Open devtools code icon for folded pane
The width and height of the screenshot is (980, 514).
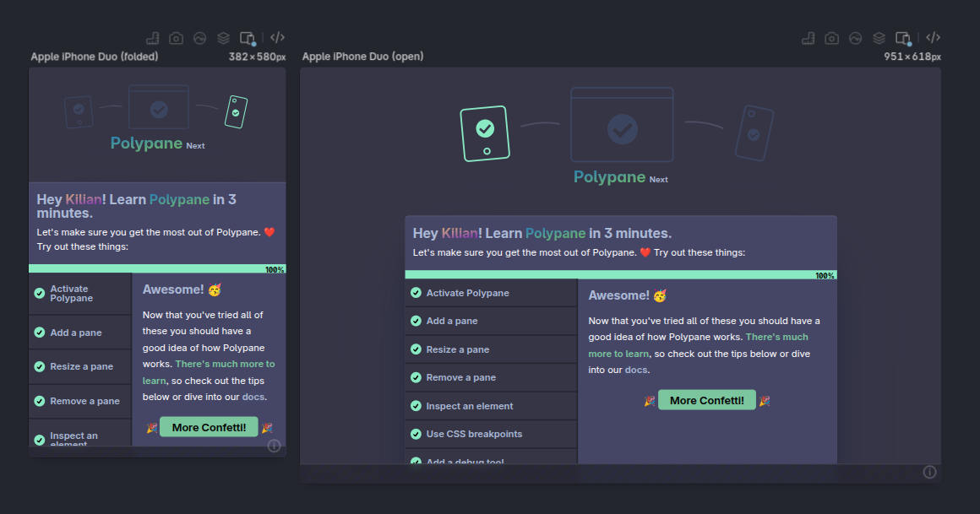(x=277, y=37)
